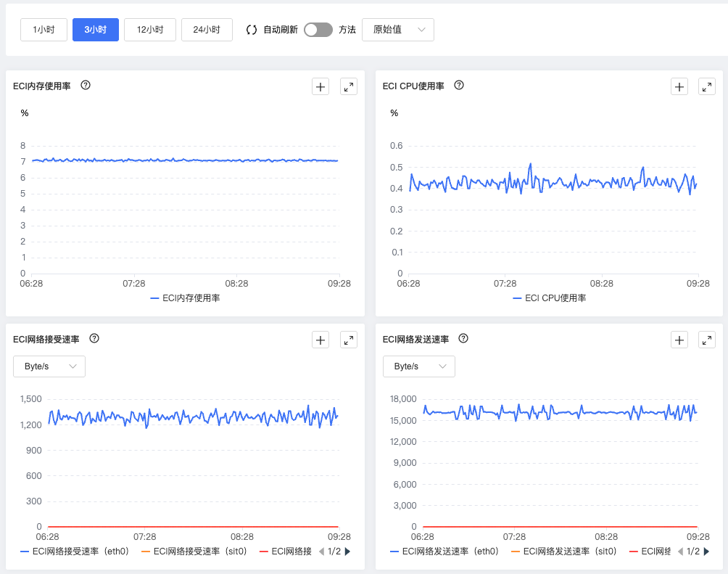Open Byte/s unit dropdown in ECI网络接受速率
The width and height of the screenshot is (728, 574).
[x=49, y=366]
